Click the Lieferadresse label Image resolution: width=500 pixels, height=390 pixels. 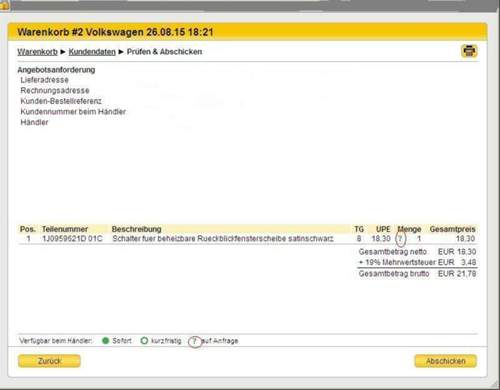(44, 80)
